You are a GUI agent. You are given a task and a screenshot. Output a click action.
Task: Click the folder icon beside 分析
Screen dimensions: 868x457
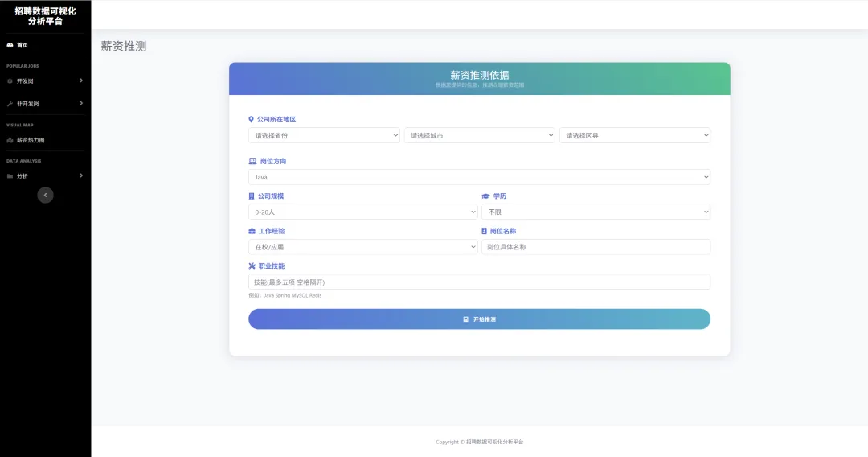coord(10,176)
